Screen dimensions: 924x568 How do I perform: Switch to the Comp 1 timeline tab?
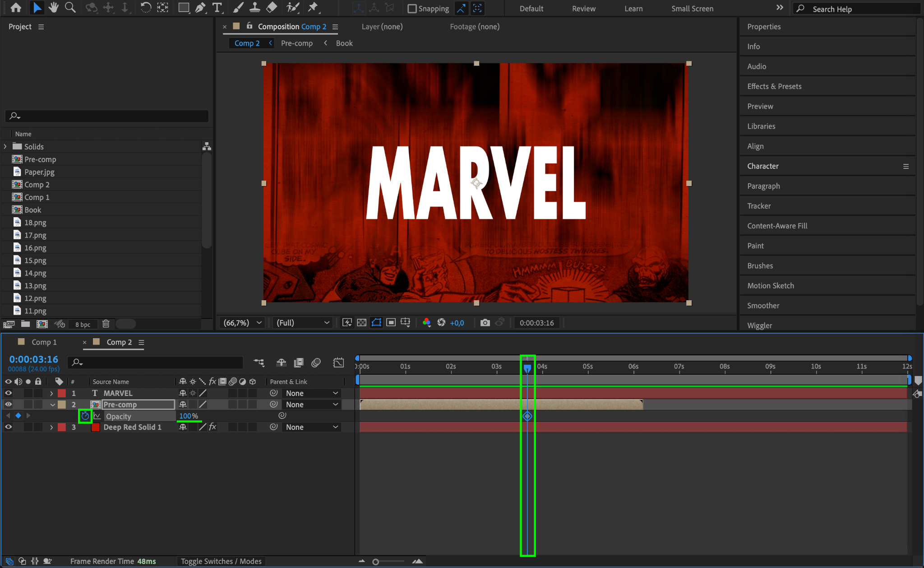point(44,342)
